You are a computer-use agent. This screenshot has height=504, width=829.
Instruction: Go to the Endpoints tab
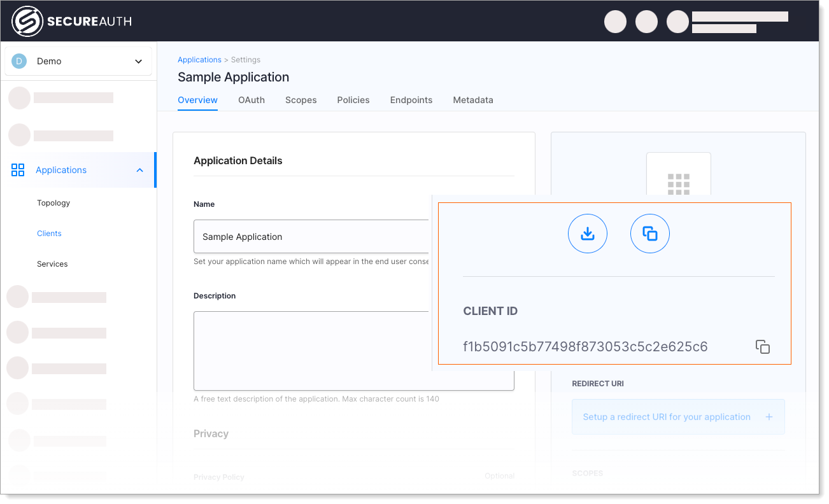411,100
